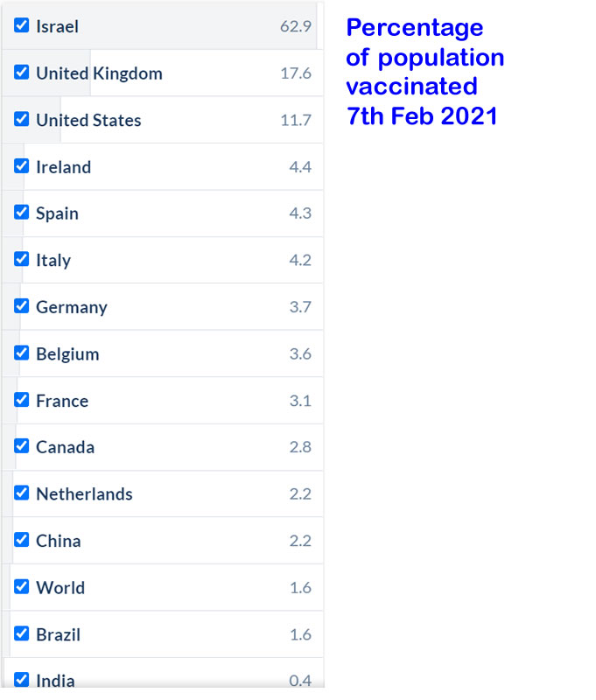Deselect the Italy checkbox
The width and height of the screenshot is (596, 700).
(22, 259)
